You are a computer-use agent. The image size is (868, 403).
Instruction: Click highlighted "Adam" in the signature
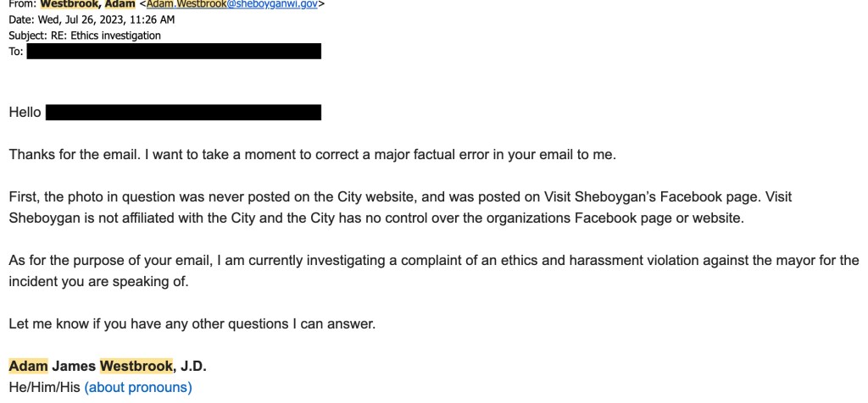[x=28, y=367]
